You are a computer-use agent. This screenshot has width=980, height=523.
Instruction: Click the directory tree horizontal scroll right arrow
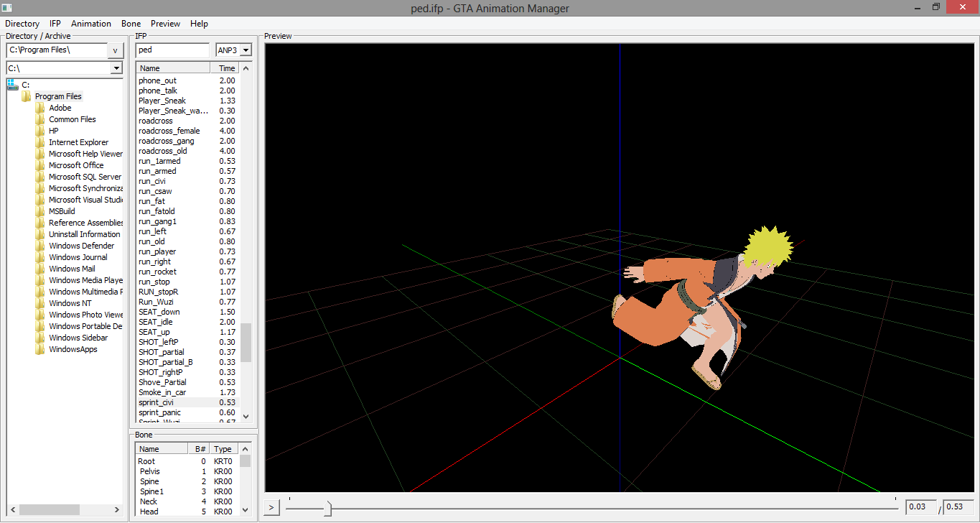[x=118, y=509]
